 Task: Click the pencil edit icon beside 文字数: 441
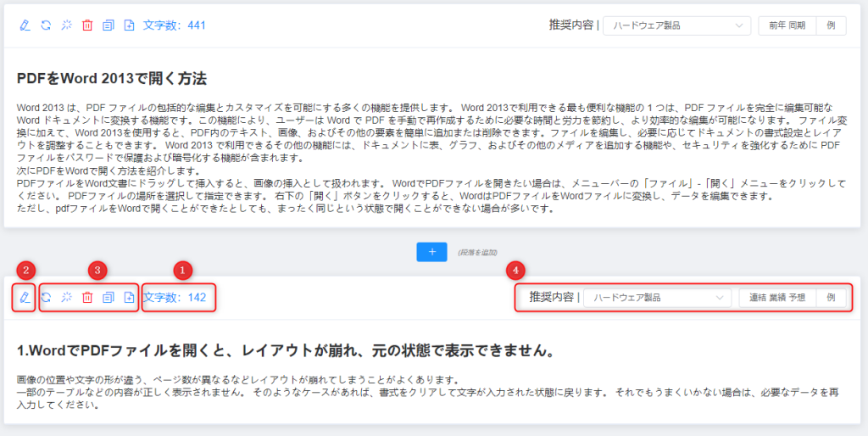tap(25, 25)
